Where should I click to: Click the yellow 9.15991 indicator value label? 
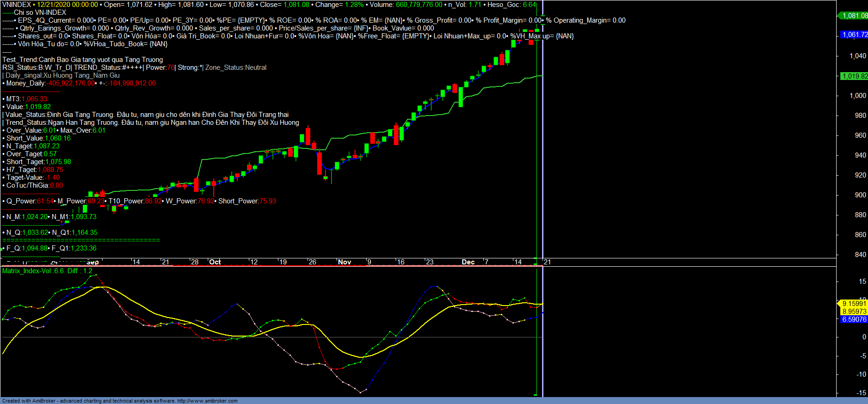point(854,304)
